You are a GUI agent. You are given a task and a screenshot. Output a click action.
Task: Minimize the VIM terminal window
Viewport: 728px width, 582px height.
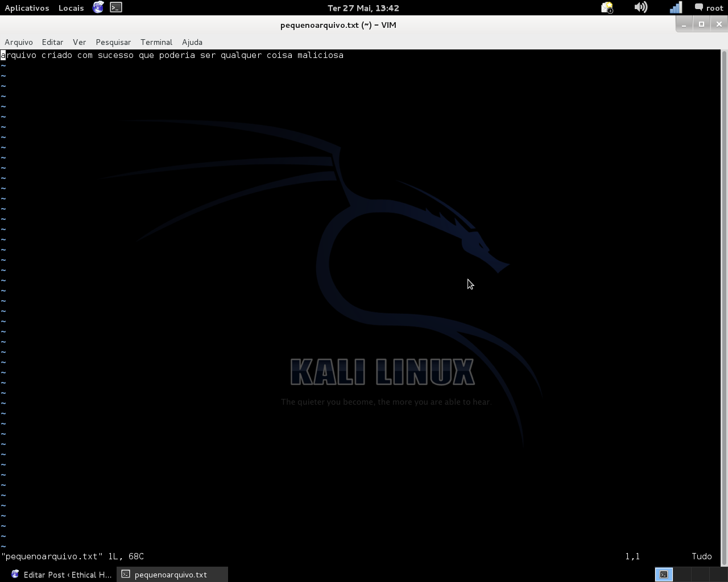tap(684, 24)
